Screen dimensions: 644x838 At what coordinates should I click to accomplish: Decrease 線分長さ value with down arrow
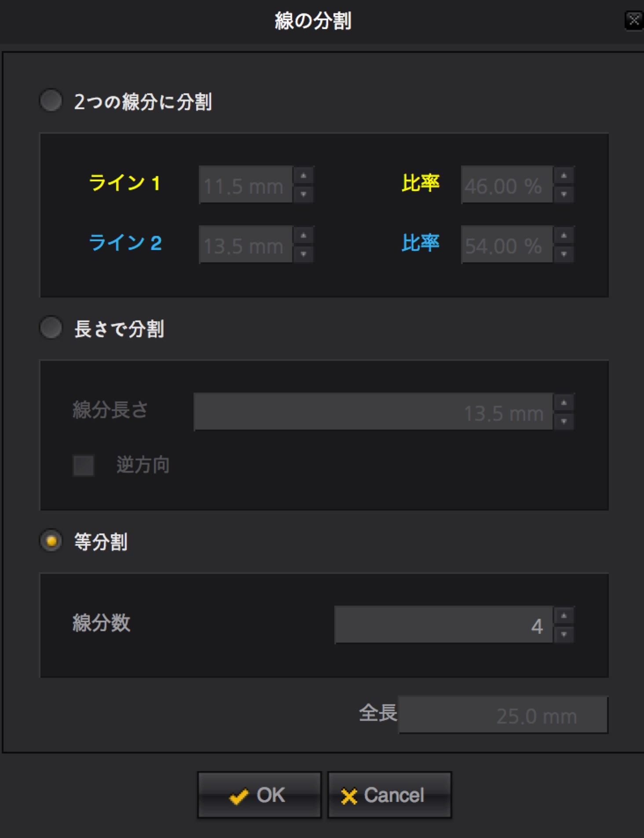[564, 421]
